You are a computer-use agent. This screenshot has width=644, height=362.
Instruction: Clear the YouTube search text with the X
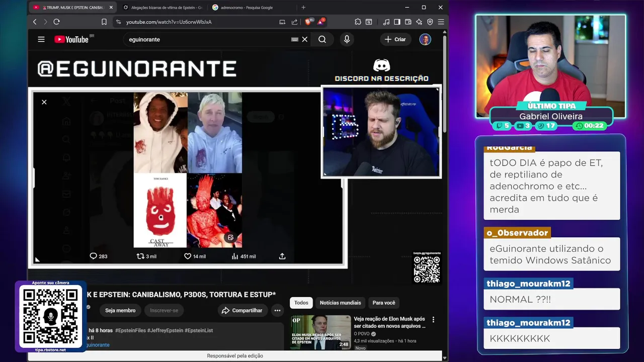pos(304,39)
